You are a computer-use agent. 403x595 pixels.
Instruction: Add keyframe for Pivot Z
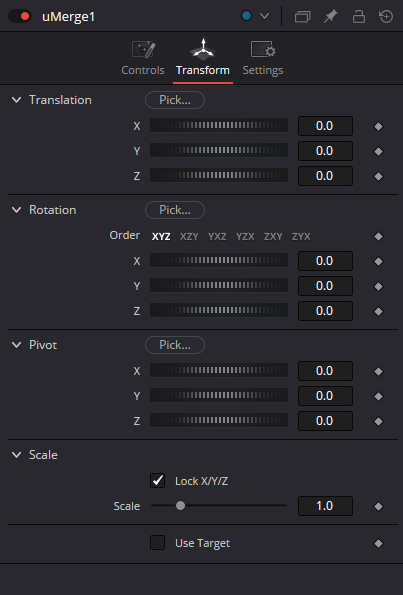click(378, 422)
